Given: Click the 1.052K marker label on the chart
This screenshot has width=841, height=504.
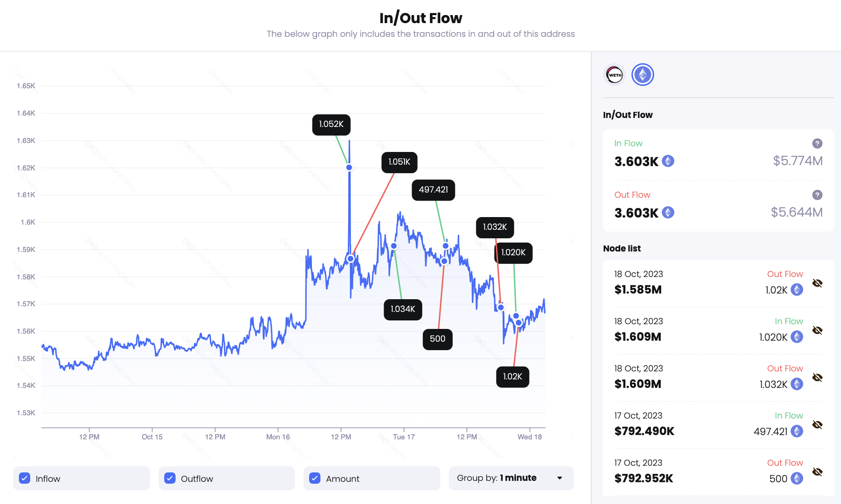Looking at the screenshot, I should pos(331,124).
